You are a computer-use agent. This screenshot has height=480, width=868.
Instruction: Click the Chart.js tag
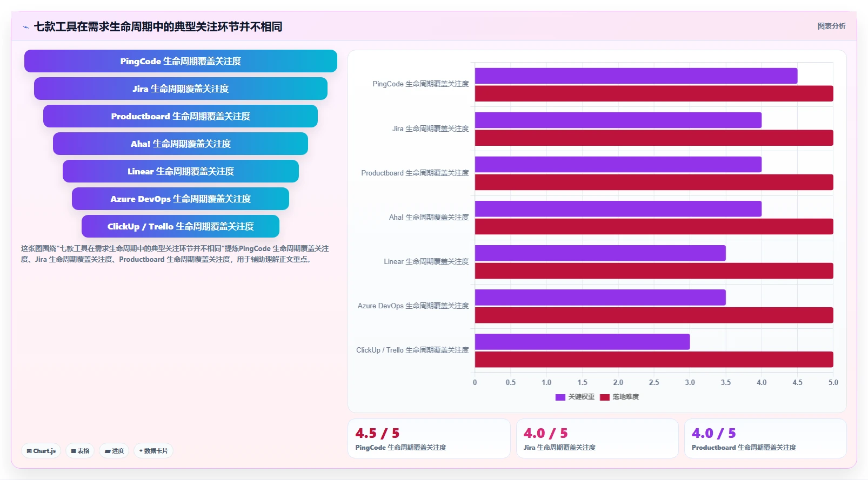coord(41,451)
